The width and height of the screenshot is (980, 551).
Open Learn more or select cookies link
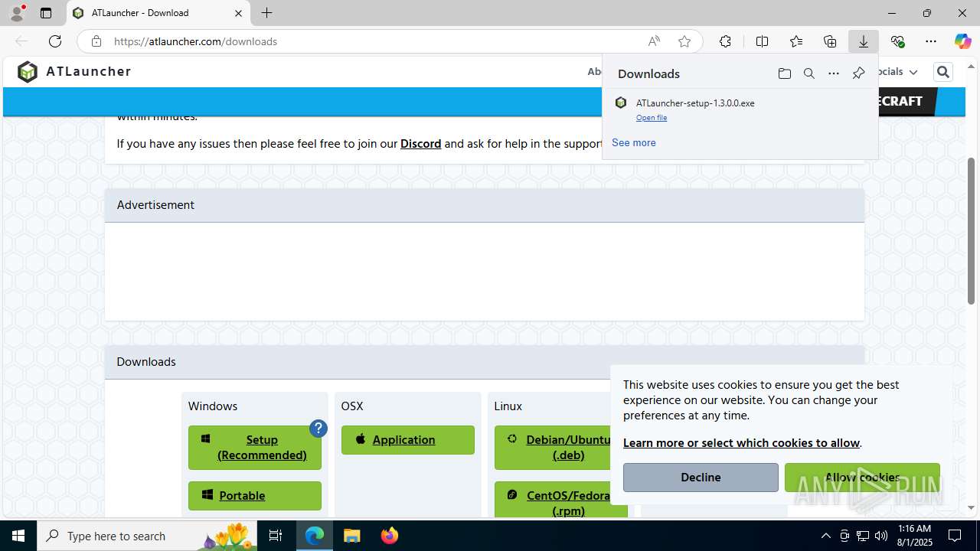click(741, 443)
